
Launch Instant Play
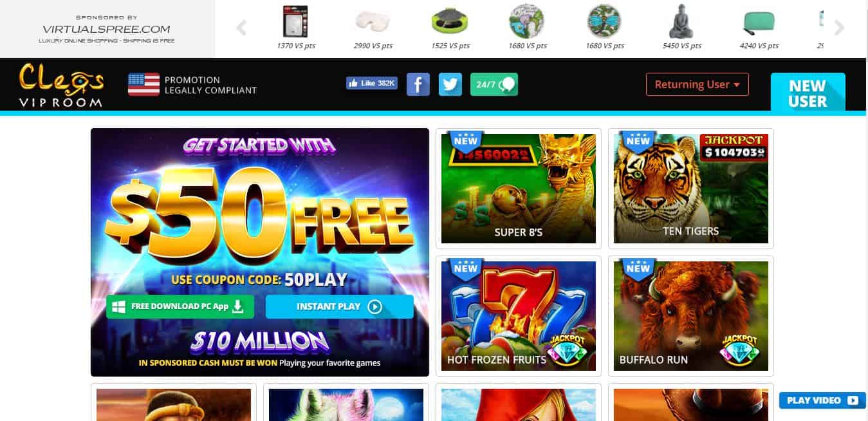340,306
